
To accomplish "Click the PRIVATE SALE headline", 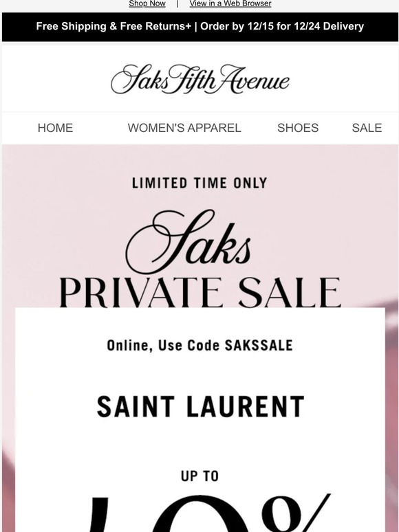I will coord(199,292).
